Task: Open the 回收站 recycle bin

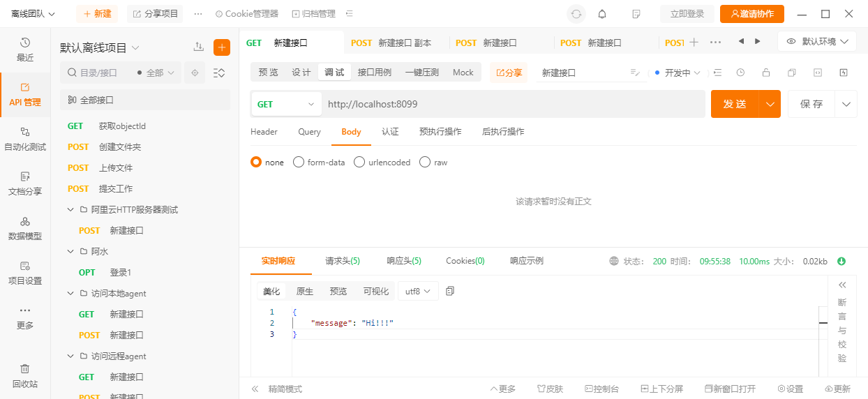Action: pyautogui.click(x=25, y=375)
